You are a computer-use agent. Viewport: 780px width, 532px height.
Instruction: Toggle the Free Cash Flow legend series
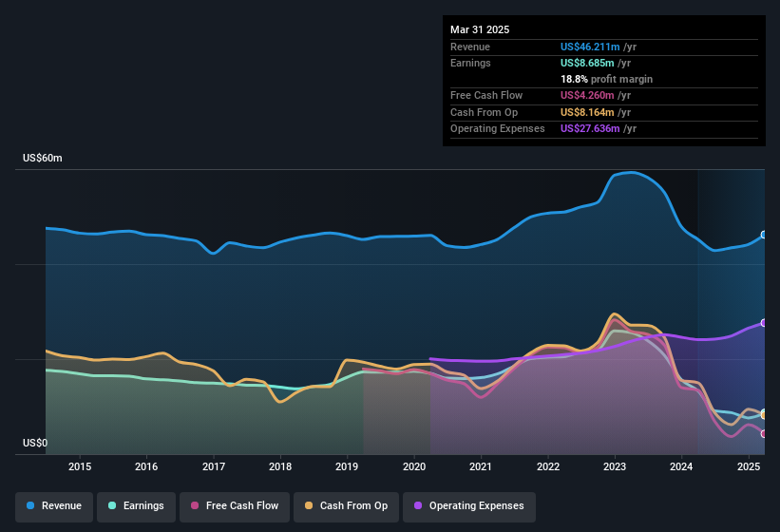pos(235,505)
